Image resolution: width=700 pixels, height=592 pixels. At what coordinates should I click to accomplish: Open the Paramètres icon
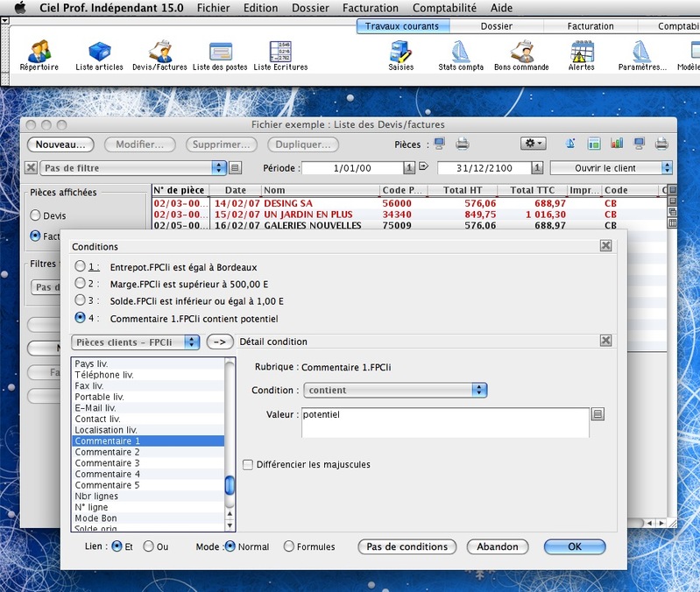642,55
